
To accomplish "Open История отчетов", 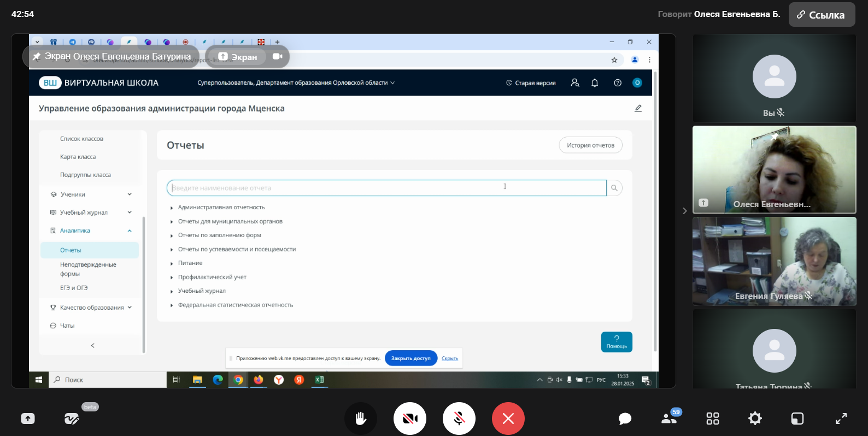I will click(590, 145).
